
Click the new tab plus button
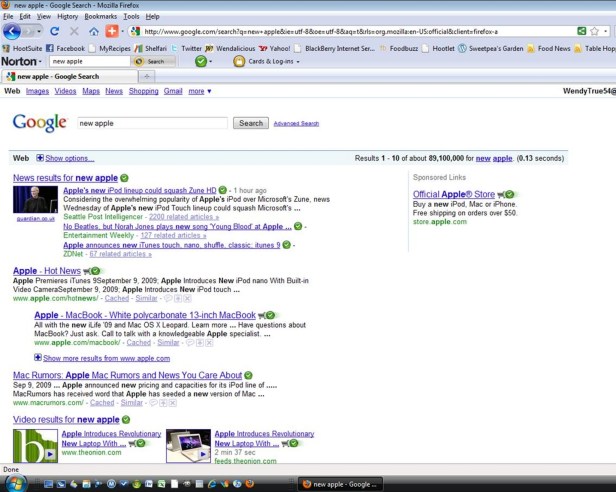pos(147,76)
